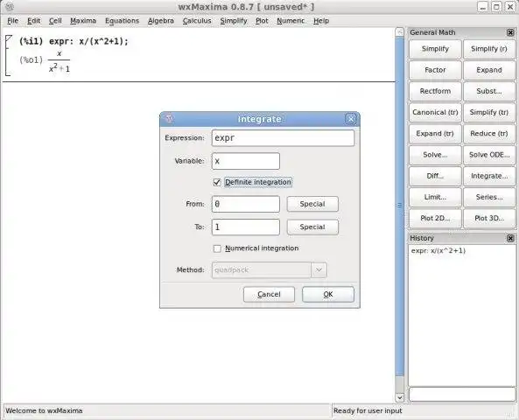This screenshot has height=420, width=519.
Task: Select history entry expr: x/(x^2+1)
Action: click(x=438, y=250)
